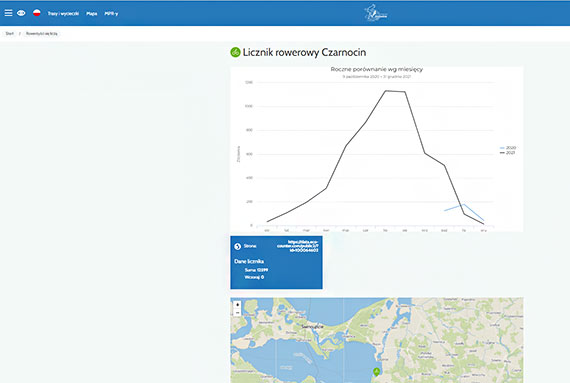Toggle the eye accessibility view icon
Viewport: 570px width, 383px height.
pos(21,13)
